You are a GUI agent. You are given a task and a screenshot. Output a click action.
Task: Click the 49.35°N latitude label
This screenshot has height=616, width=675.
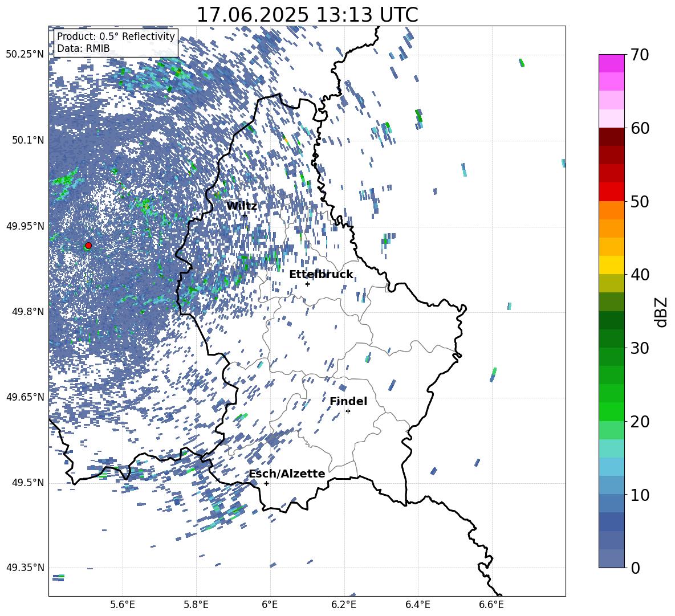25,568
